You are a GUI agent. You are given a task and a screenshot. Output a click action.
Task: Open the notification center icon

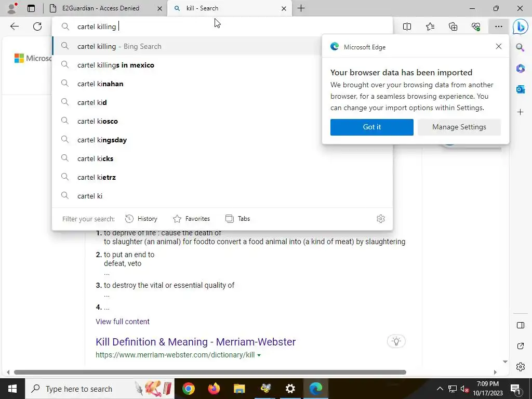tap(516, 389)
